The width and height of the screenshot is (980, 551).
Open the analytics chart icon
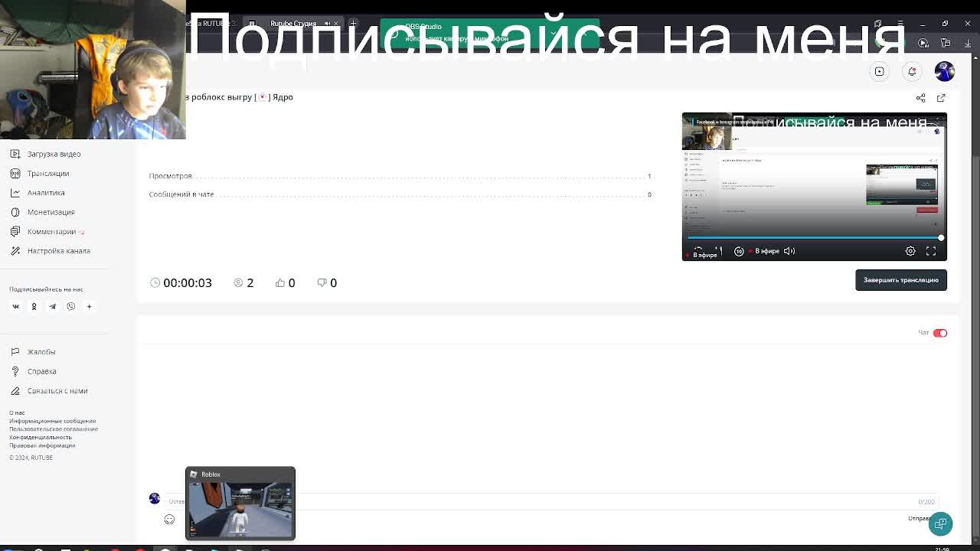[x=15, y=193]
